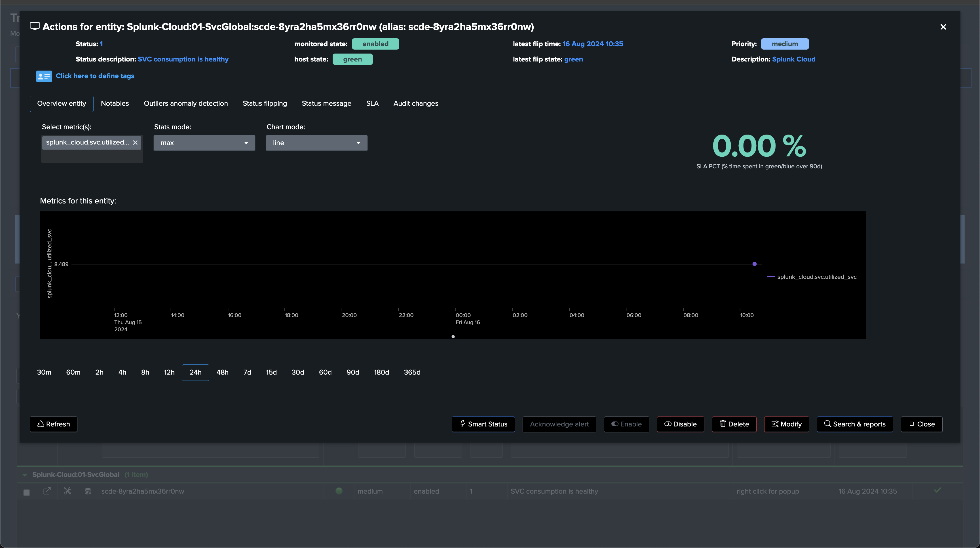
Task: Select the 365d time range
Action: (x=412, y=372)
